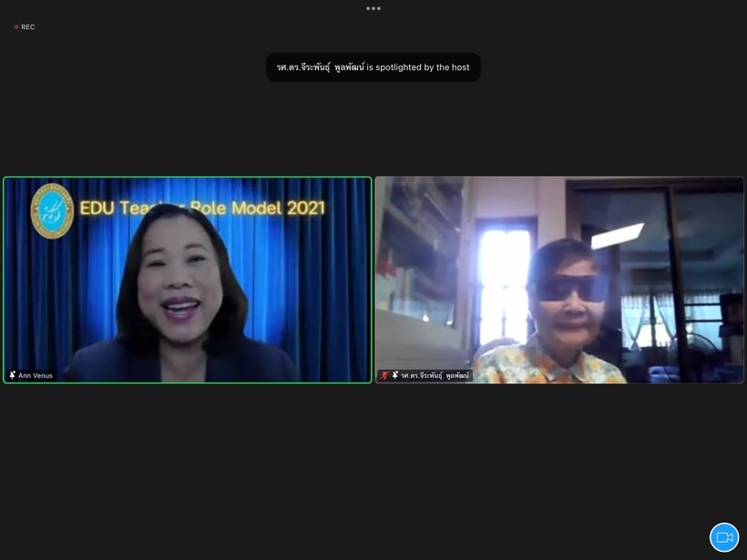
Task: Select the Thai name label on right video
Action: [x=435, y=375]
